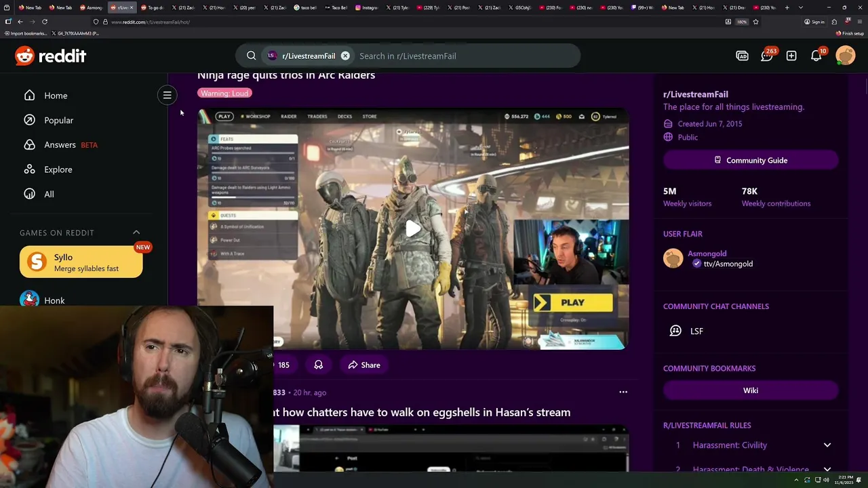Screen dimensions: 868x488
Task: Click the taskbar clock
Action: click(x=845, y=480)
